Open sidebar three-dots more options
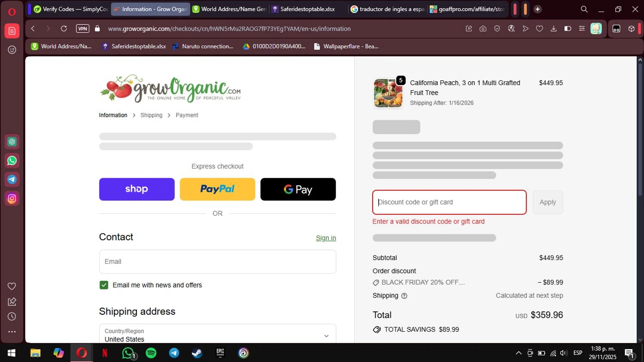 point(12,332)
